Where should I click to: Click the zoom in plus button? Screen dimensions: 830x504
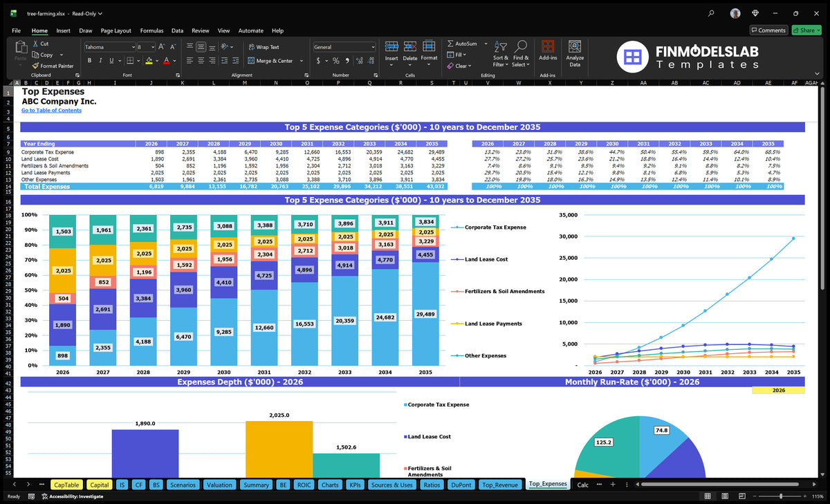[x=804, y=496]
